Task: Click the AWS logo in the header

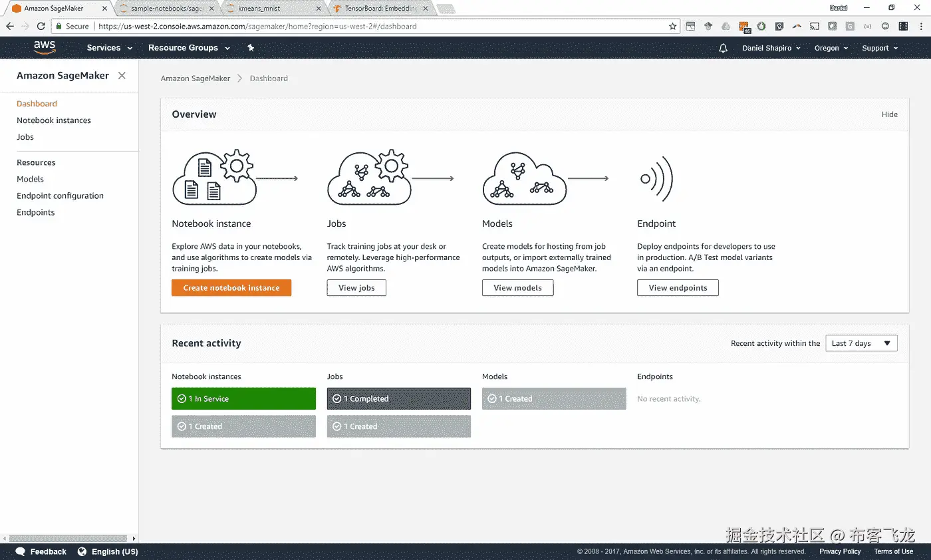Action: (45, 48)
